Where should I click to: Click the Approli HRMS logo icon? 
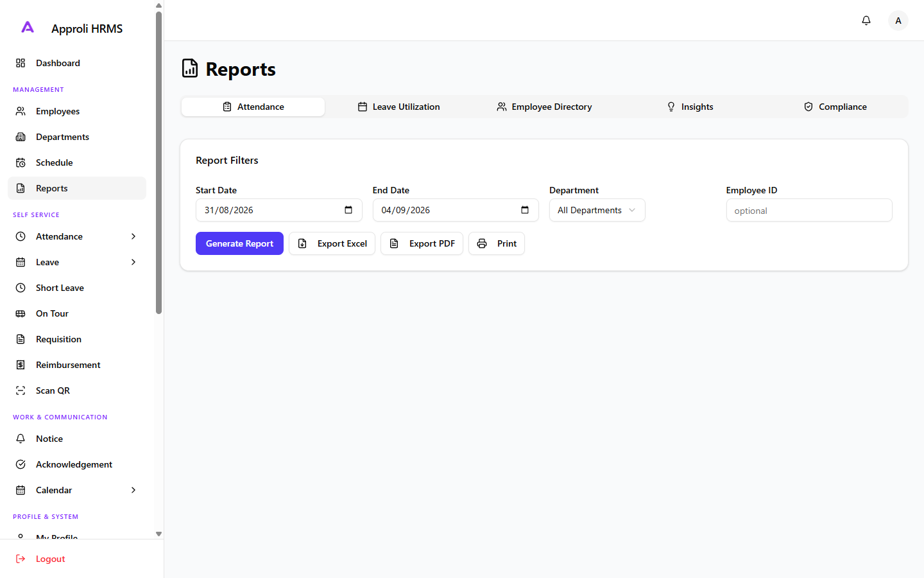point(28,27)
